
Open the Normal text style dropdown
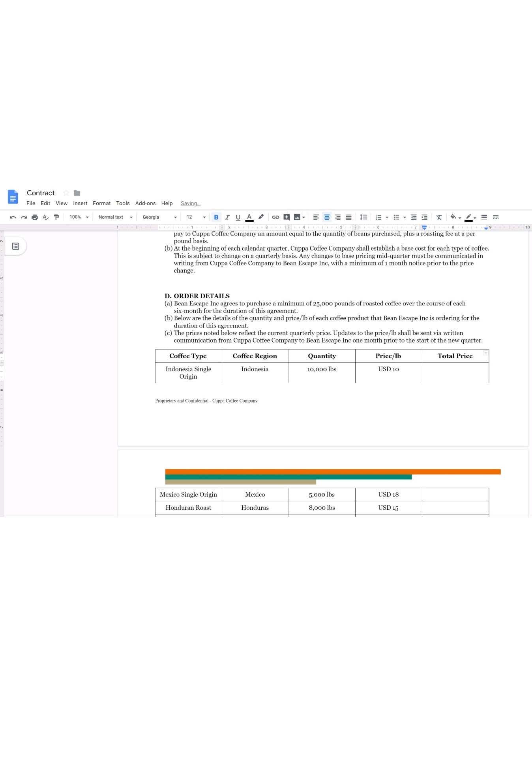115,217
